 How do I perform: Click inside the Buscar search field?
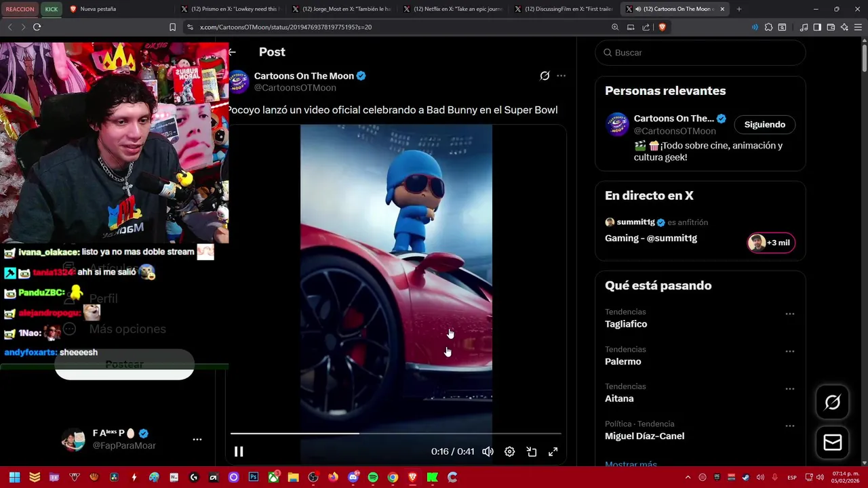click(700, 52)
